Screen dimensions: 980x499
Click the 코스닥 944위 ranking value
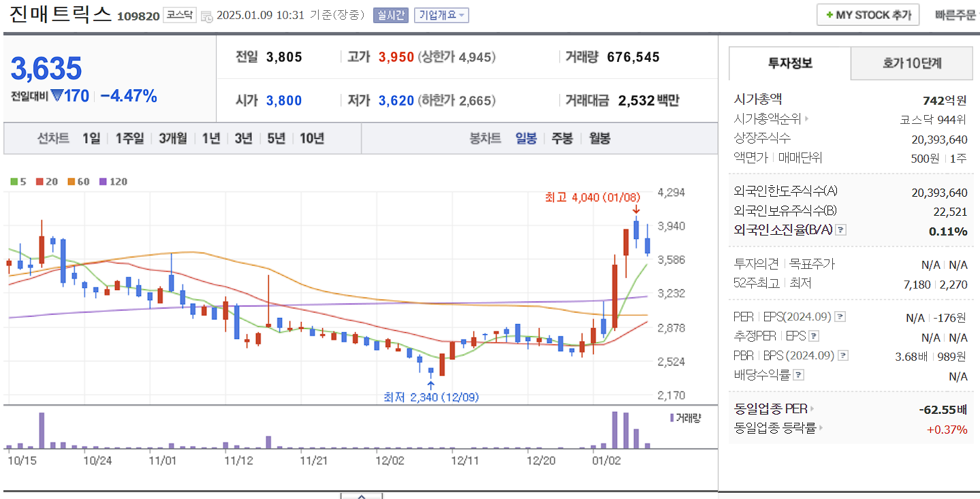[933, 120]
